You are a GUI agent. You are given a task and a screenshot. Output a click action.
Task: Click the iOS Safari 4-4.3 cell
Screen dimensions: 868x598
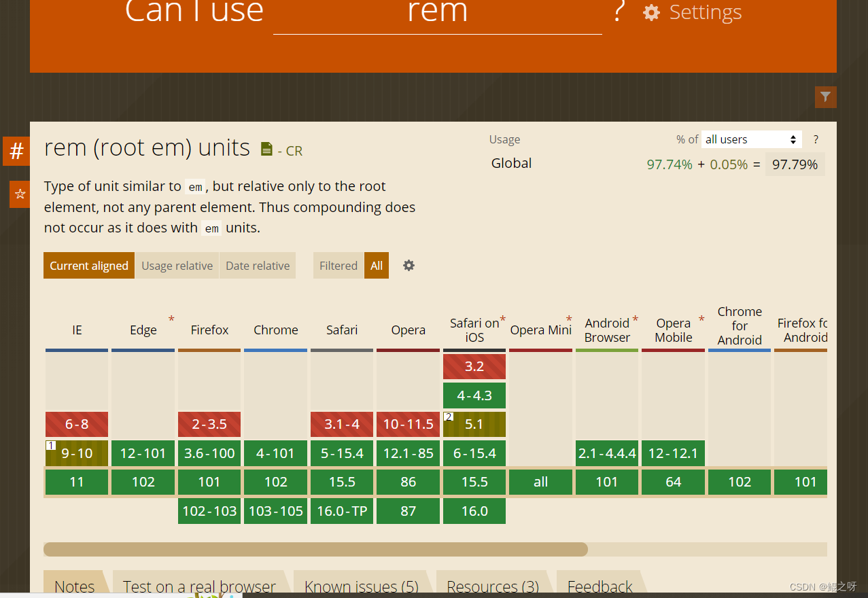[x=474, y=395]
